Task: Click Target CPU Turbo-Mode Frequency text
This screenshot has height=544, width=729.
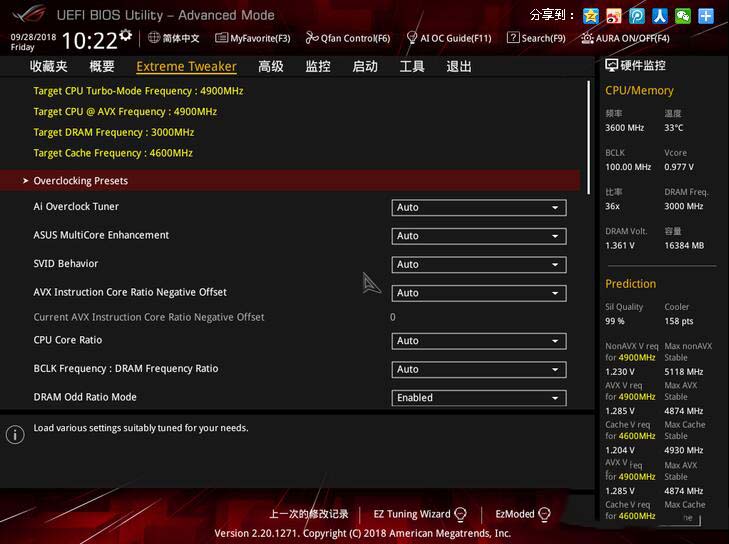Action: (138, 91)
